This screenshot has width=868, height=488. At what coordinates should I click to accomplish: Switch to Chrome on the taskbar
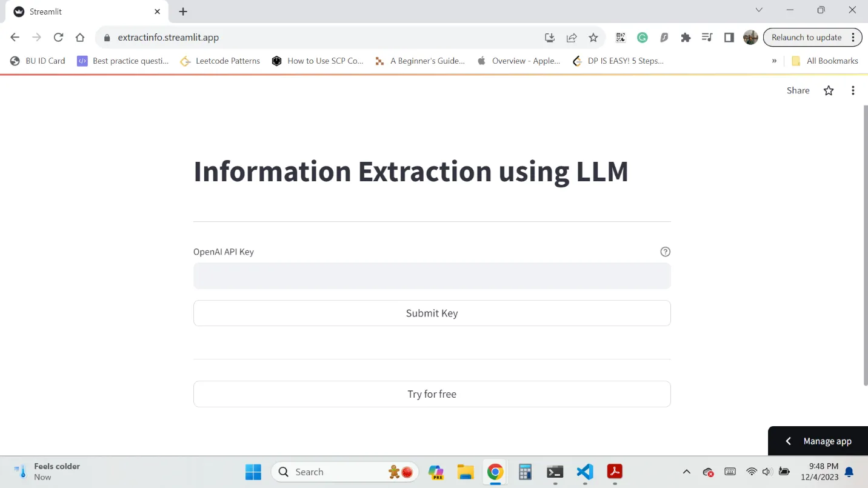[495, 472]
